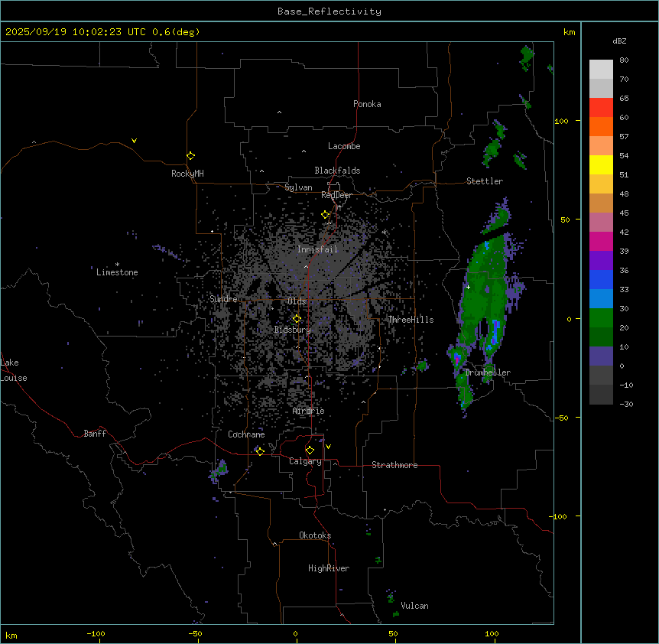Select the yellow V marker northeast of Calgary
This screenshot has height=644, width=659.
point(328,447)
